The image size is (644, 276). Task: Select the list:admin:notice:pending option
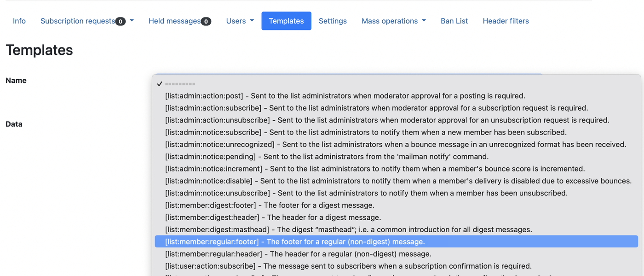tap(327, 157)
